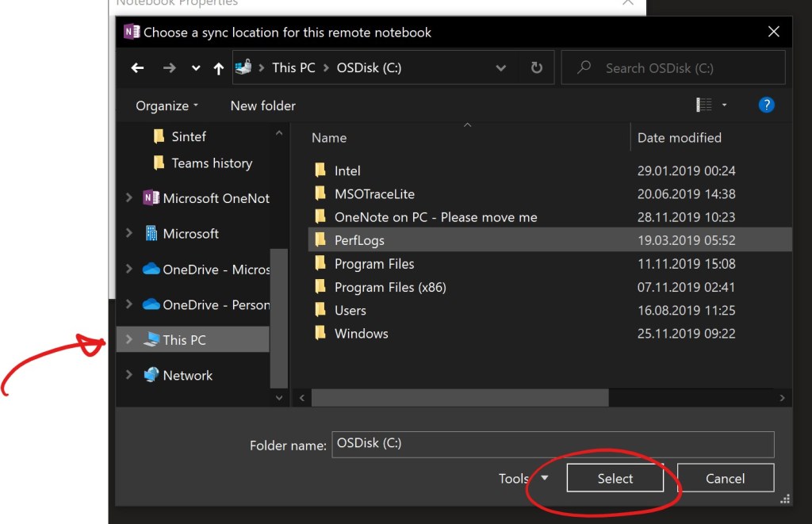
Task: Click the Back navigation arrow
Action: click(137, 68)
